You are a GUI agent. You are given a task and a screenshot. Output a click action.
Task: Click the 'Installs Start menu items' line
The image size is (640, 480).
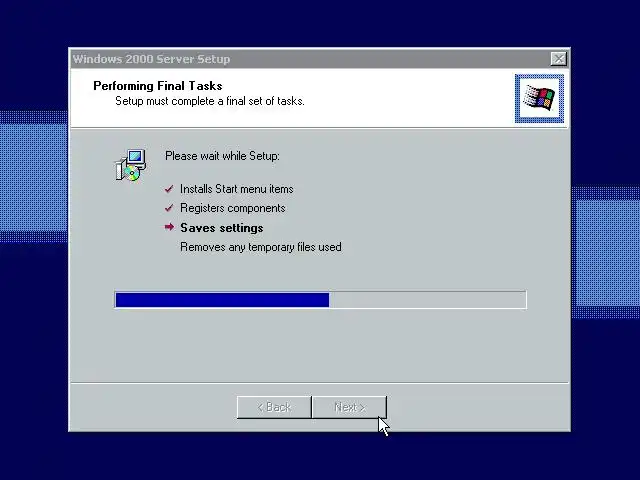(237, 189)
